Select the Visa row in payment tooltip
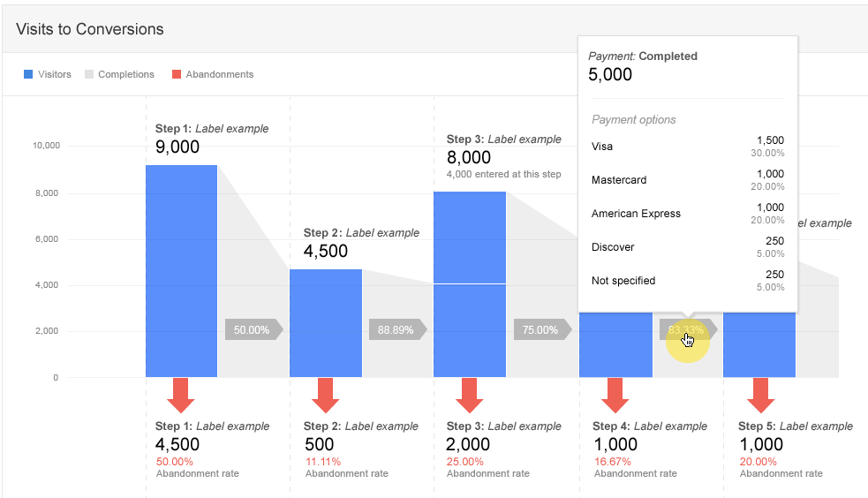This screenshot has width=868, height=498. point(687,147)
